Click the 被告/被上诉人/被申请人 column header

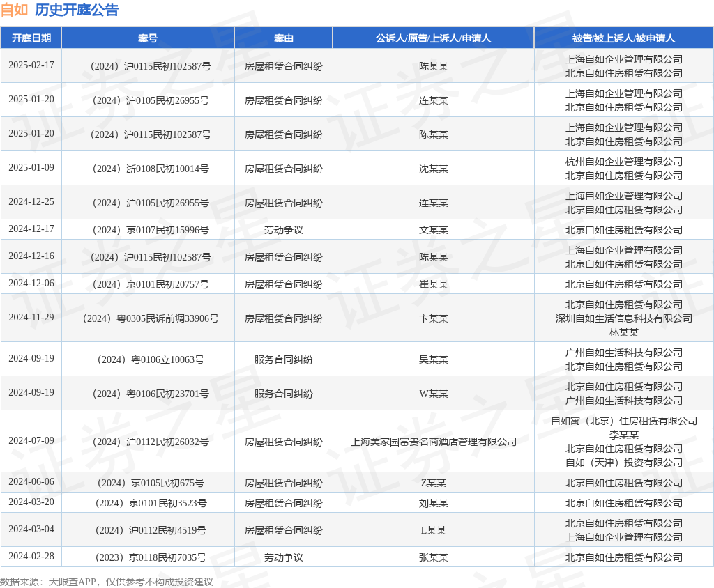point(623,38)
